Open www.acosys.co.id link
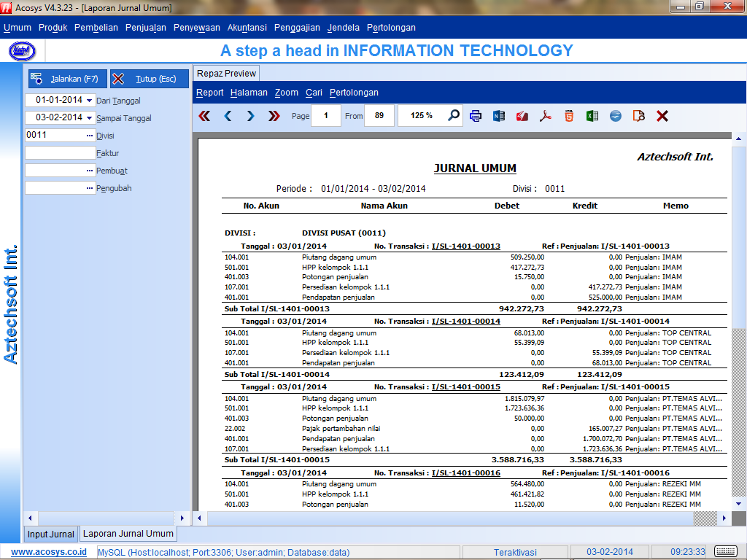 (x=49, y=552)
